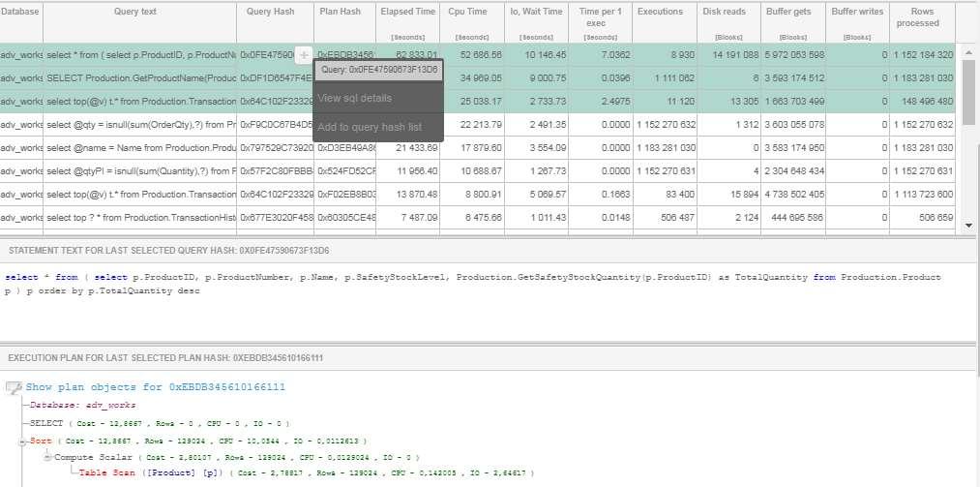The height and width of the screenshot is (487, 980).
Task: Click query hash 0x797529C73920 cell
Action: [276, 147]
